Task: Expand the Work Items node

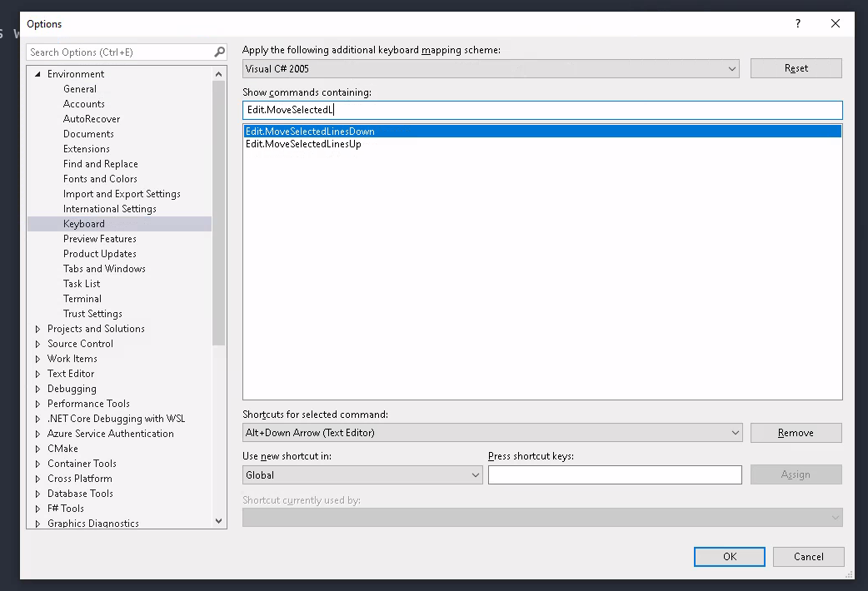Action: (37, 359)
